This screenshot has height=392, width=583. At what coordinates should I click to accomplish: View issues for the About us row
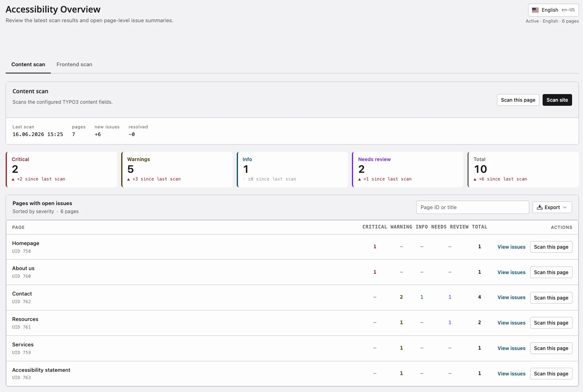511,273
